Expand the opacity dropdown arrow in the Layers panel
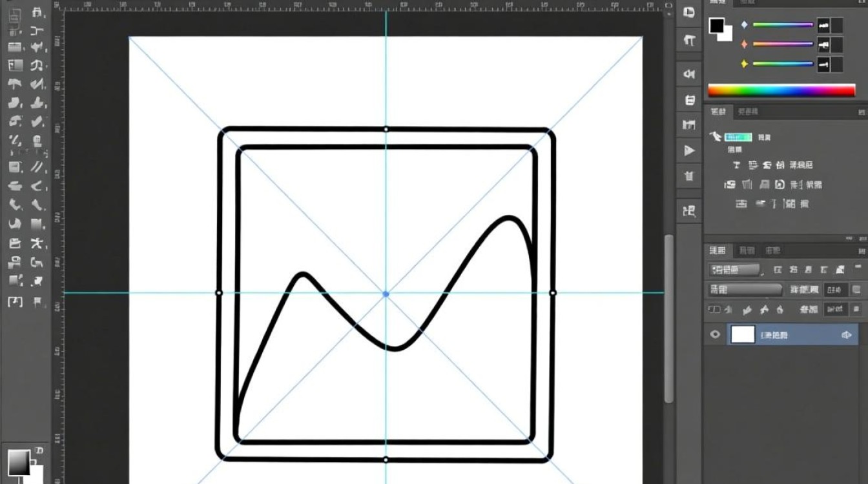The image size is (868, 484). (856, 290)
